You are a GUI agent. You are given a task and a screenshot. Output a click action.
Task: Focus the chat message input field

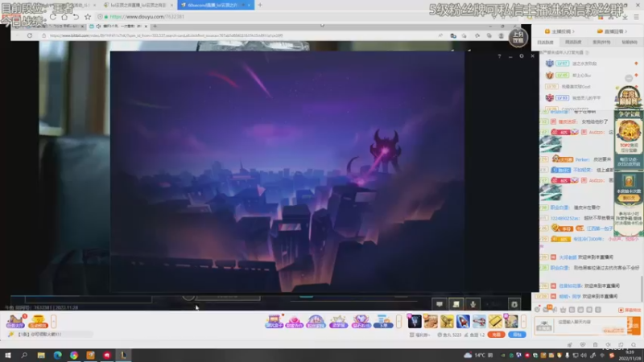[x=590, y=326]
